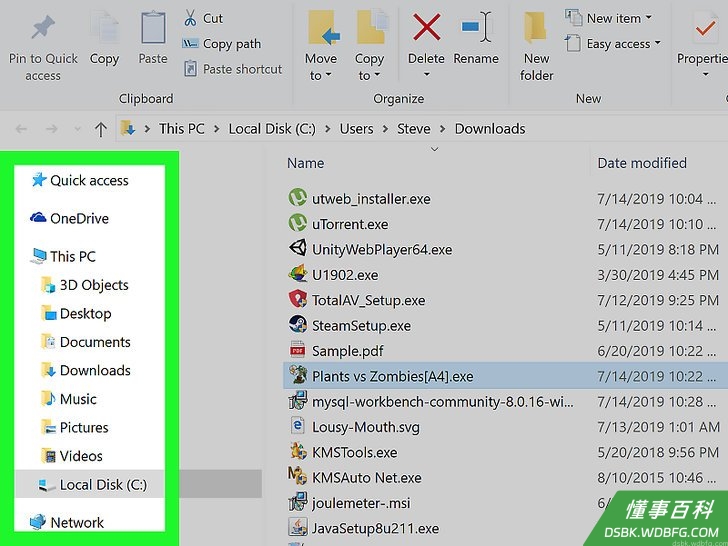Image resolution: width=728 pixels, height=546 pixels.
Task: Select Quick access in navigation pane
Action: (x=80, y=180)
